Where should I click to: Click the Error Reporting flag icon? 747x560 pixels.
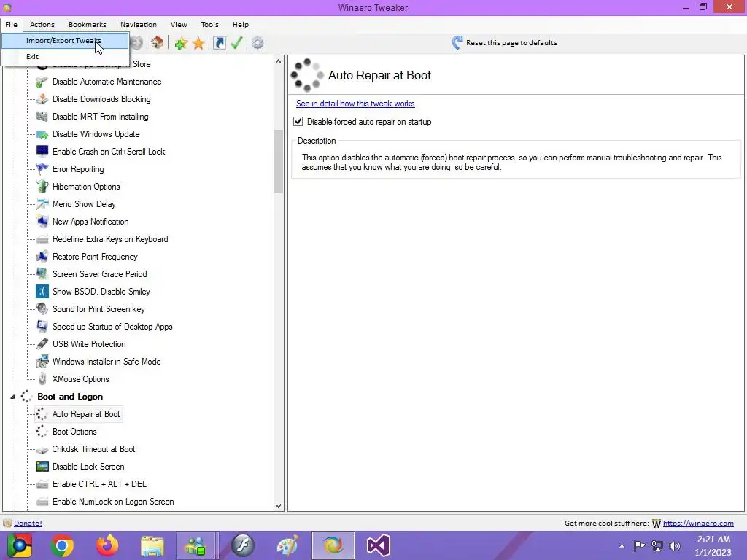pos(42,169)
